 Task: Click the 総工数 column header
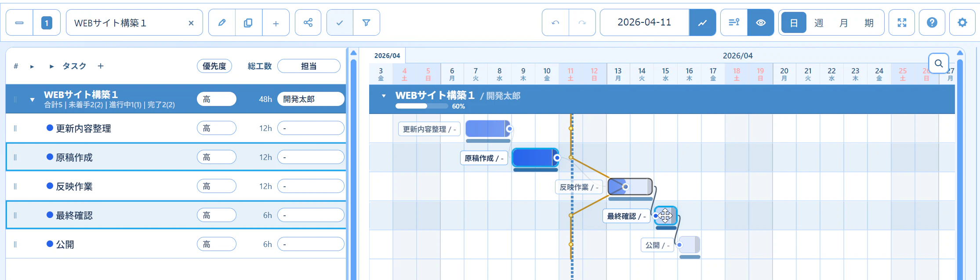(x=260, y=66)
